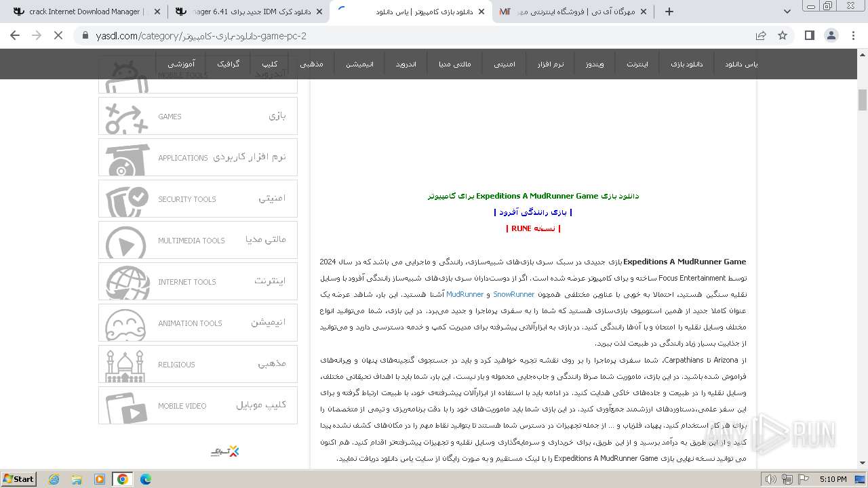Follow the SnowRunner link in article

[513, 294]
